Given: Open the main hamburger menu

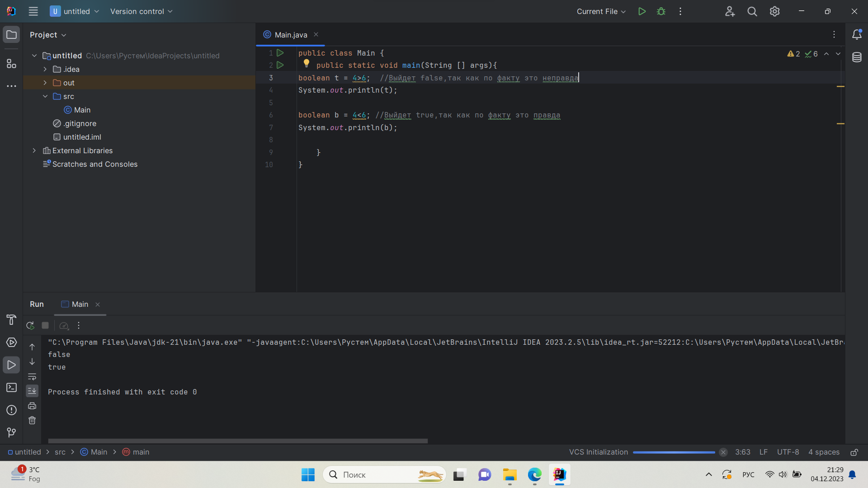Looking at the screenshot, I should pyautogui.click(x=33, y=11).
